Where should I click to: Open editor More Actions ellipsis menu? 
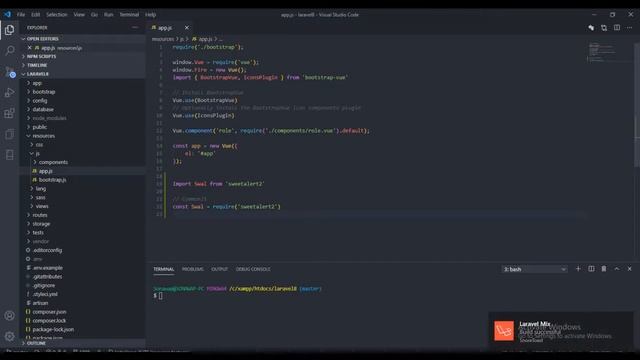629,28
